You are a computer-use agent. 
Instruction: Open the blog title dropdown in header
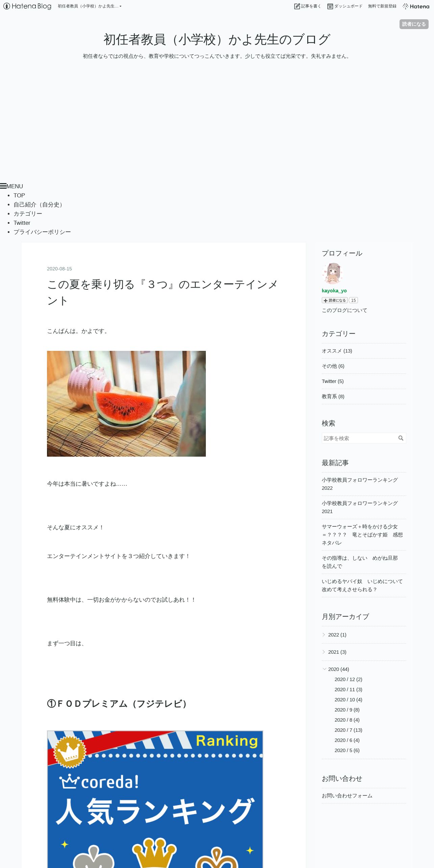[x=90, y=6]
